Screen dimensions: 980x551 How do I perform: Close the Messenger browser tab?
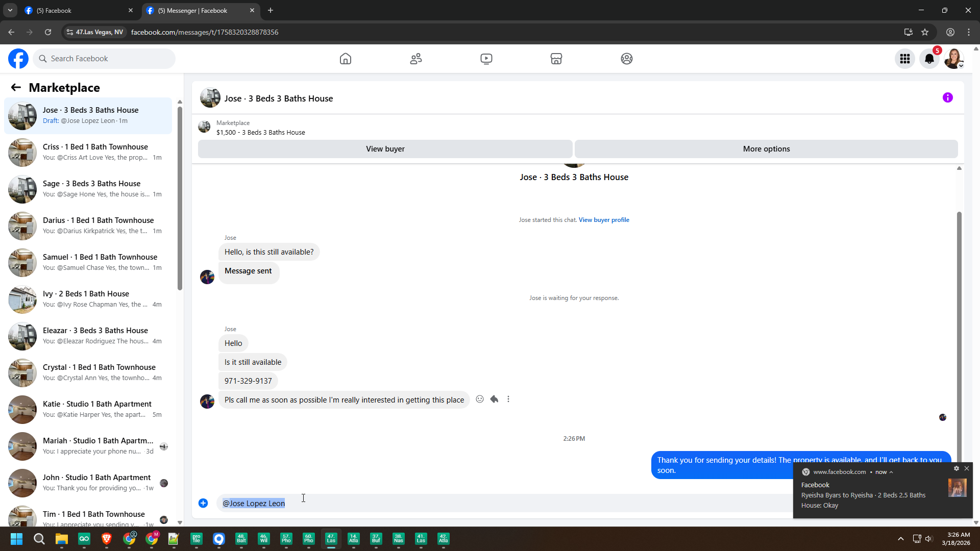point(252,10)
